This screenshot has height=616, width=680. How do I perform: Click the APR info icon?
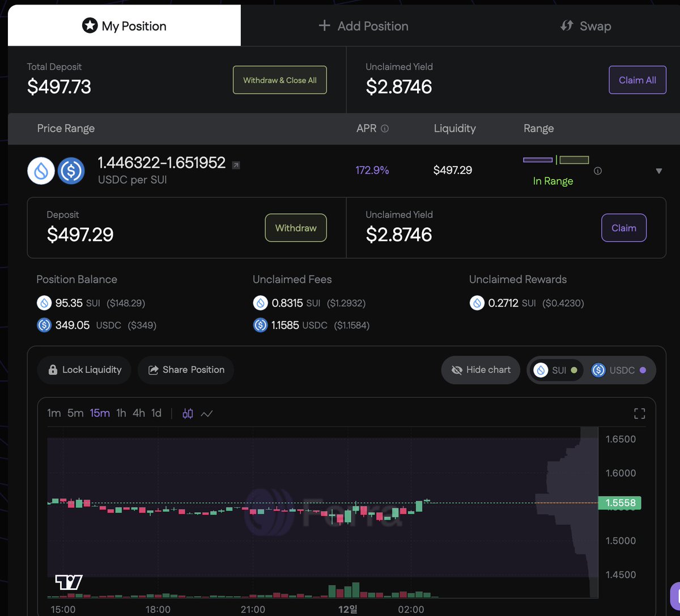point(385,129)
